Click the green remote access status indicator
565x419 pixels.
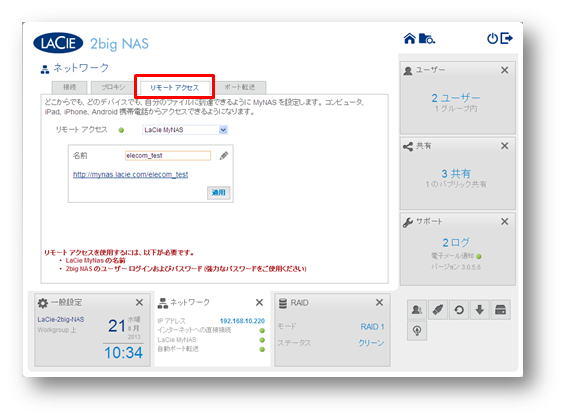coord(121,130)
